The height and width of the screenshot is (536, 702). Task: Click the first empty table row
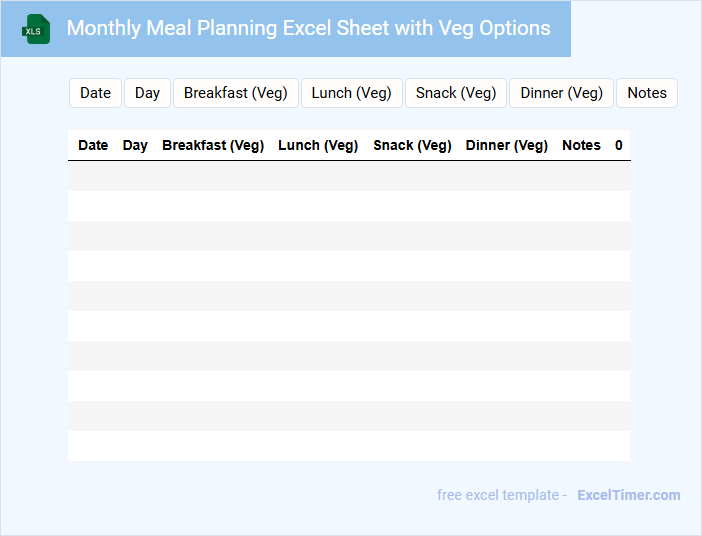point(349,176)
